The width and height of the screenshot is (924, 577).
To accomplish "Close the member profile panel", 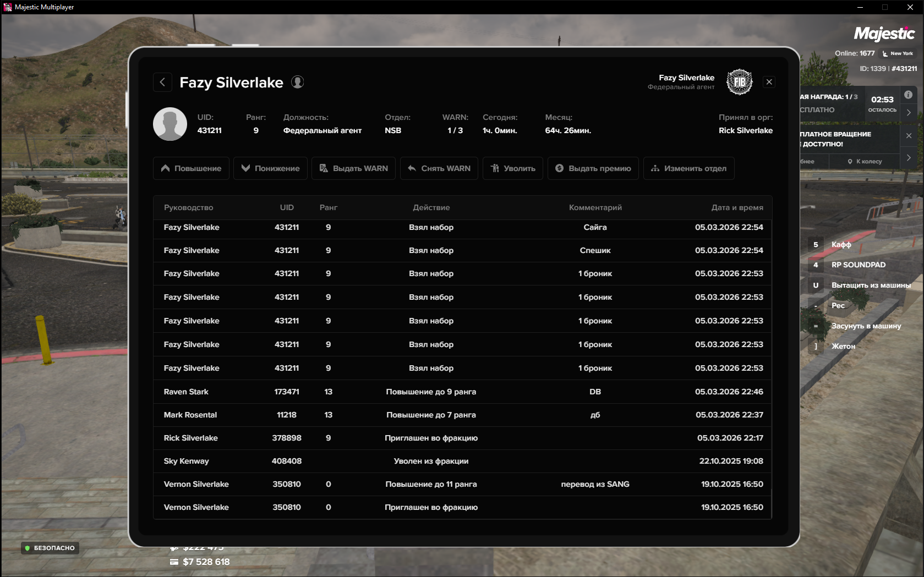I will [x=769, y=82].
